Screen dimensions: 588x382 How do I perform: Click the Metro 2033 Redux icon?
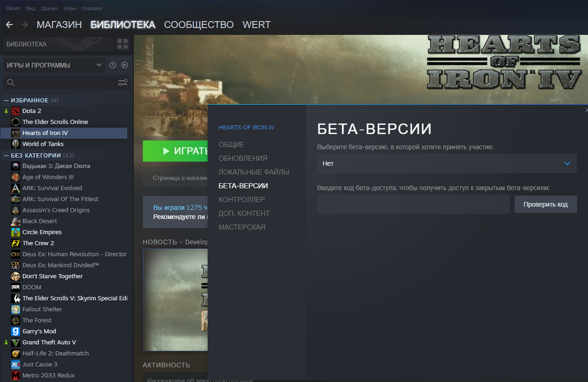(x=15, y=376)
